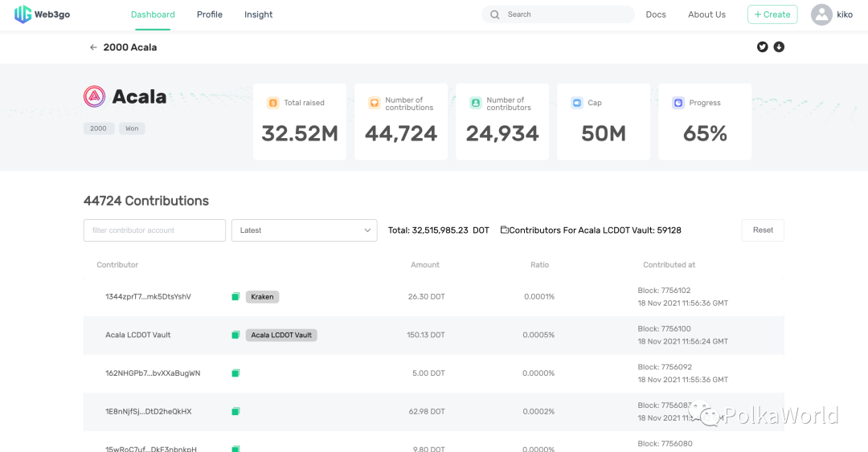Click the Number of contributors card icon
Image resolution: width=868 pixels, height=452 pixels.
point(476,103)
